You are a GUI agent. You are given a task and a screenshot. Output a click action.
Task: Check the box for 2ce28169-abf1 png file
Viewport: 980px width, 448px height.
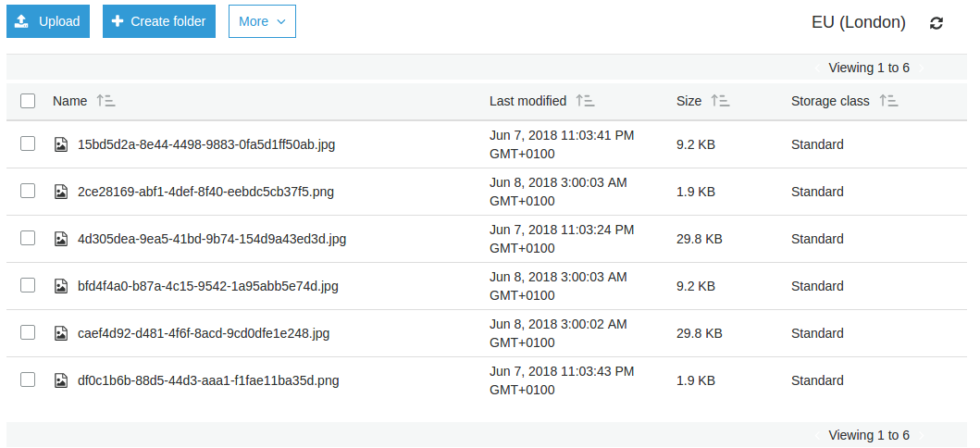point(28,191)
